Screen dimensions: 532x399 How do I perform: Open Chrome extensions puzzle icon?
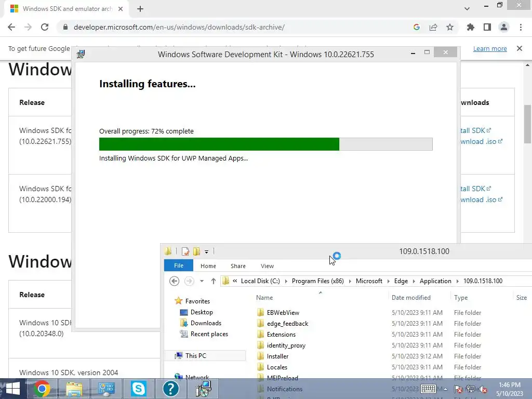click(471, 27)
